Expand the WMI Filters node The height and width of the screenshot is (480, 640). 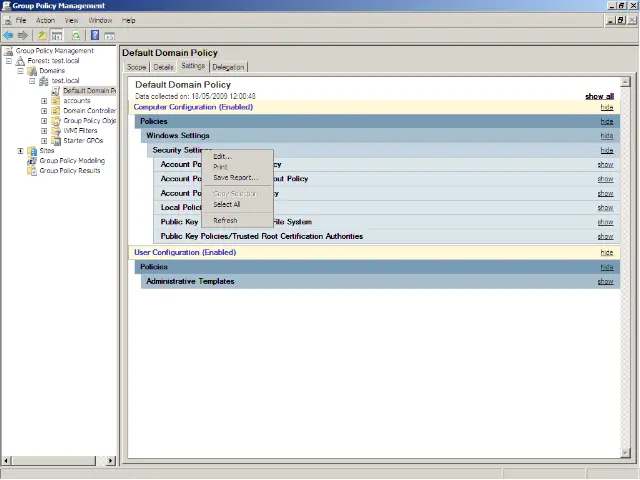coord(44,131)
